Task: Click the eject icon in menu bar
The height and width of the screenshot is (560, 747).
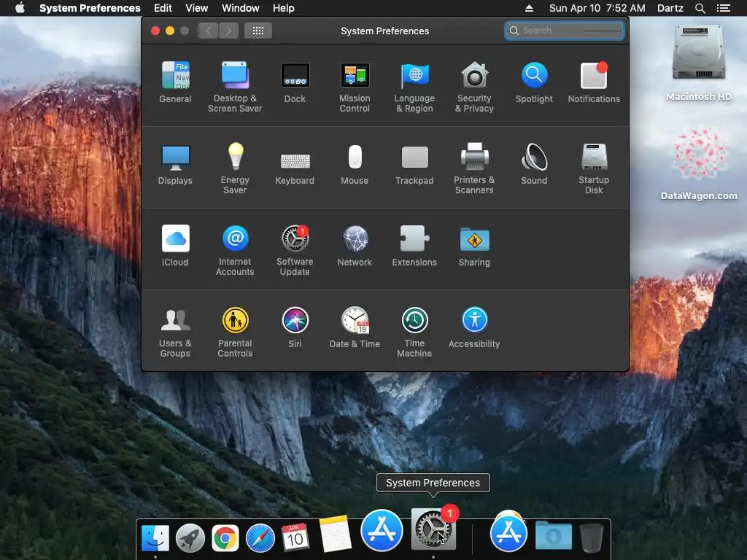Action: coord(529,8)
